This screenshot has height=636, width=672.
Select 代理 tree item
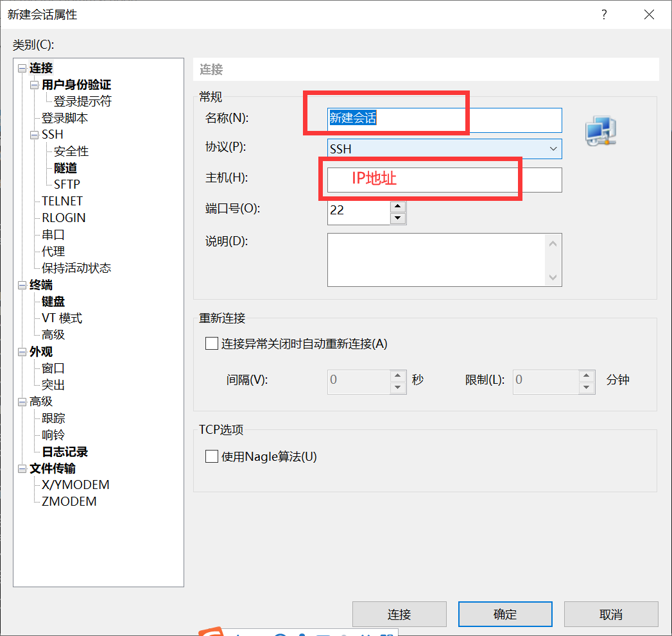coord(53,252)
